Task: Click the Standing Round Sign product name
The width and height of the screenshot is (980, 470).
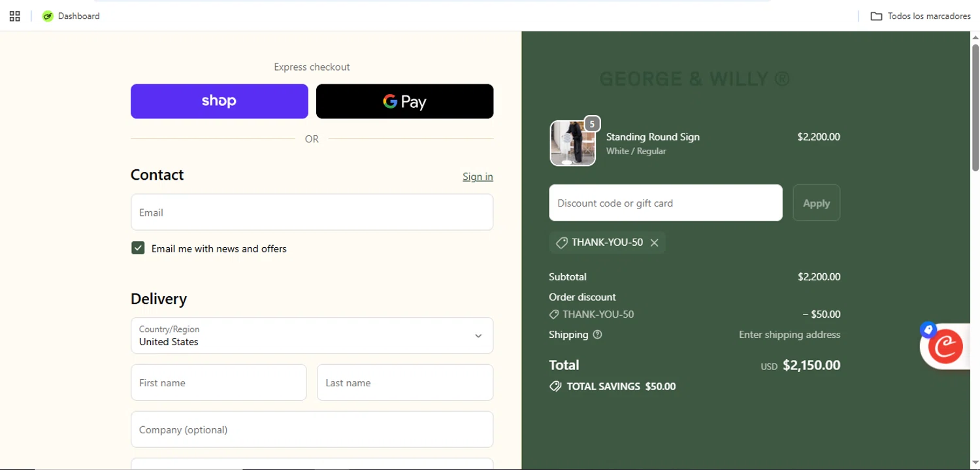Action: [653, 137]
